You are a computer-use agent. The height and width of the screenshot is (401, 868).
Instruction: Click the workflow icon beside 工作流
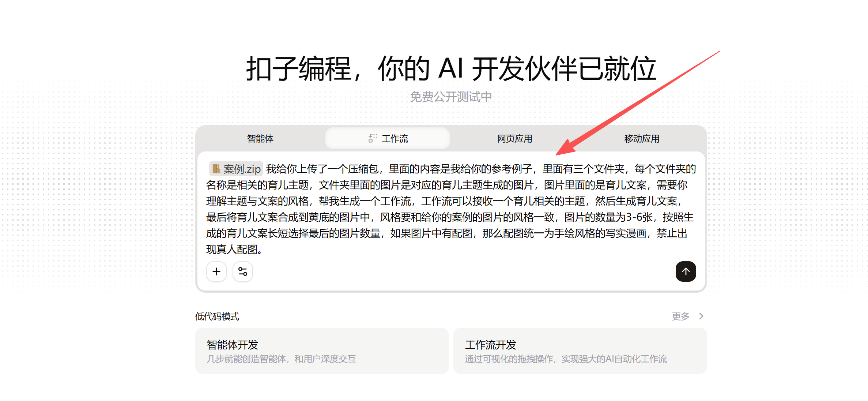click(373, 138)
